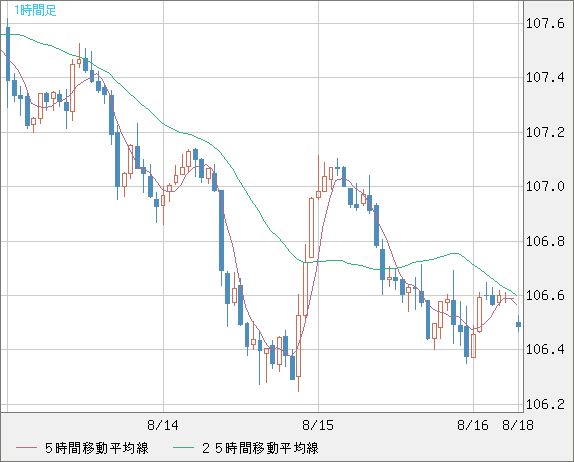Click the 5時間移動平均線 legend label

(97, 448)
